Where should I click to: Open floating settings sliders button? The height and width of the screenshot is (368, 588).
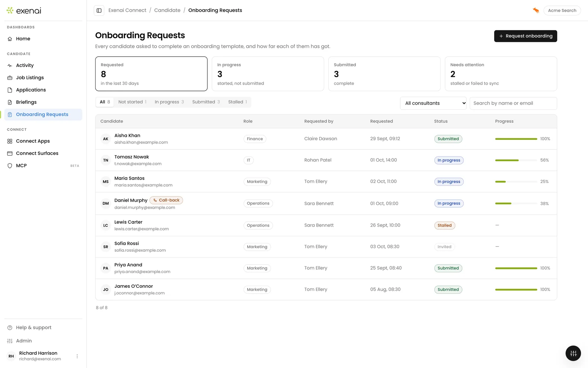point(573,354)
